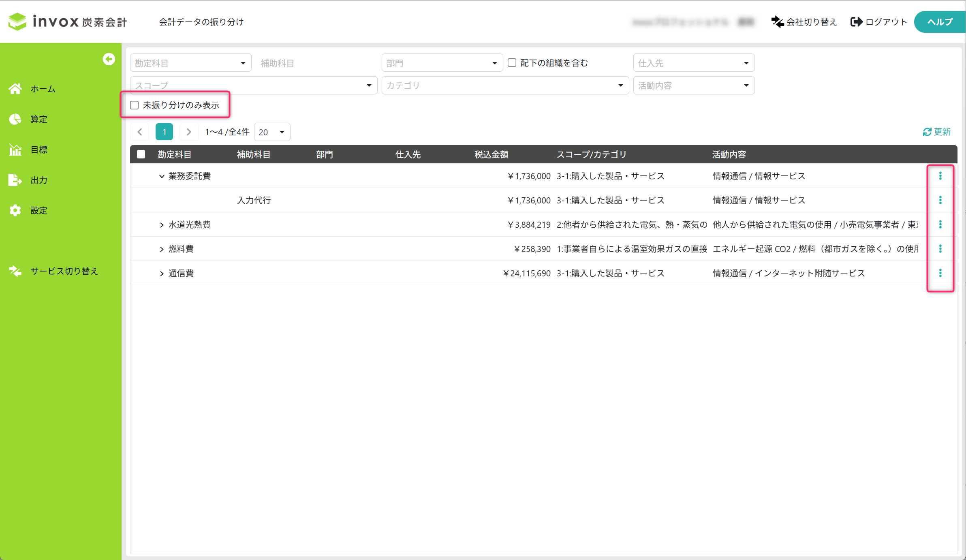Click the invox 炭素会計 logo

click(68, 21)
